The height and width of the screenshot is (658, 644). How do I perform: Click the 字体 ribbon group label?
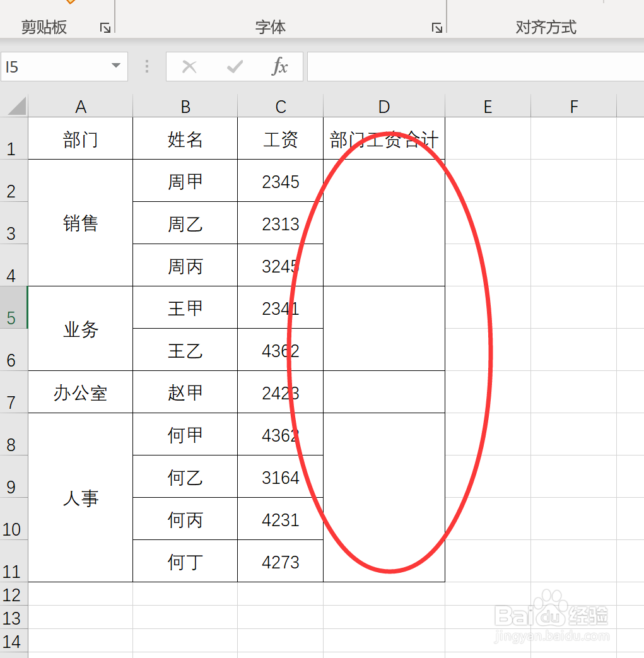pos(271,27)
